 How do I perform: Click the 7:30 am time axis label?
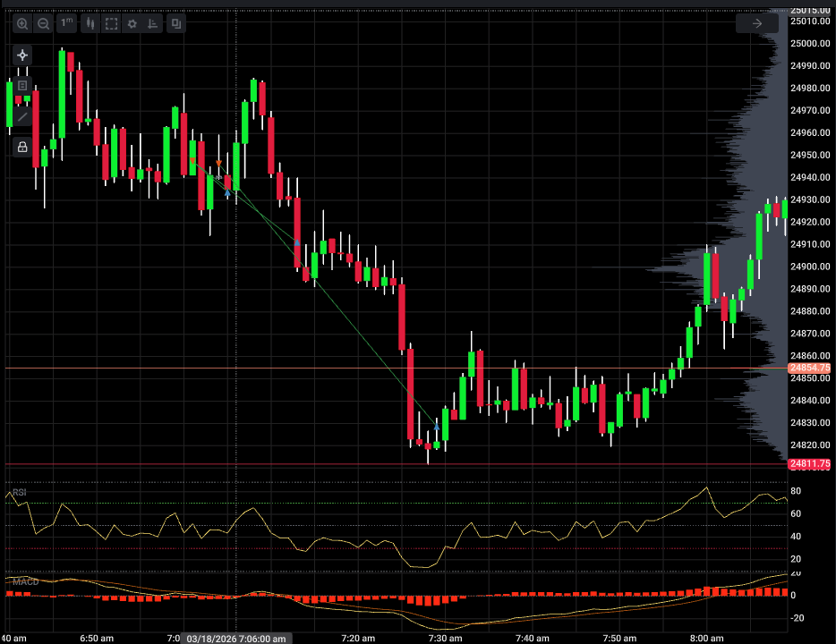[x=445, y=638]
